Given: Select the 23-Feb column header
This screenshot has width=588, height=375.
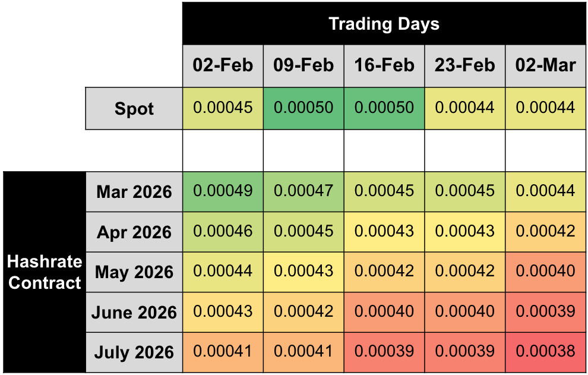Looking at the screenshot, I should click(x=464, y=65).
